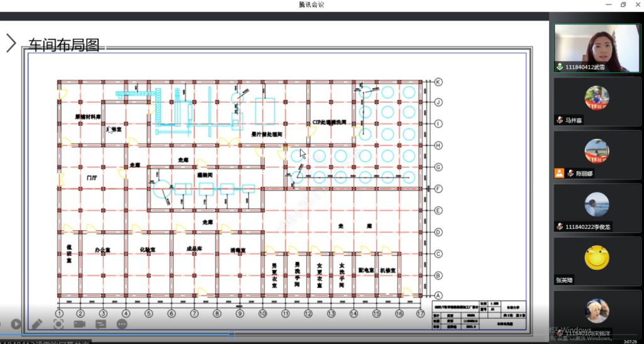Click the 化验室 room label
Screen dimensions: 644x344
pyautogui.click(x=147, y=249)
